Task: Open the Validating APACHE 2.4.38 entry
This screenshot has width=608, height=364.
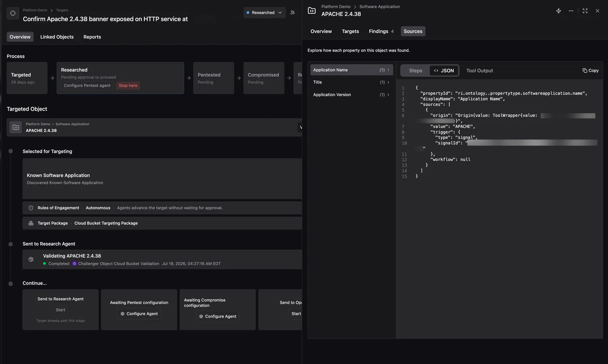Action: pos(162,260)
